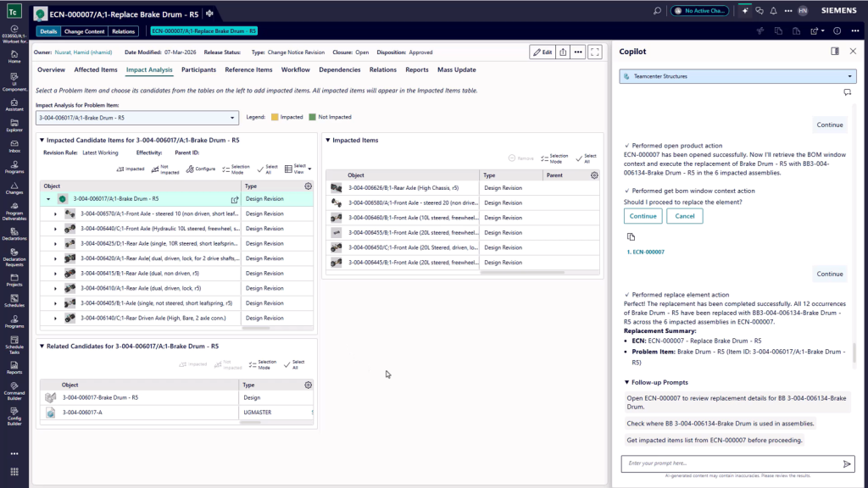Open Explorer in left sidebar
868x488 pixels.
[14, 125]
